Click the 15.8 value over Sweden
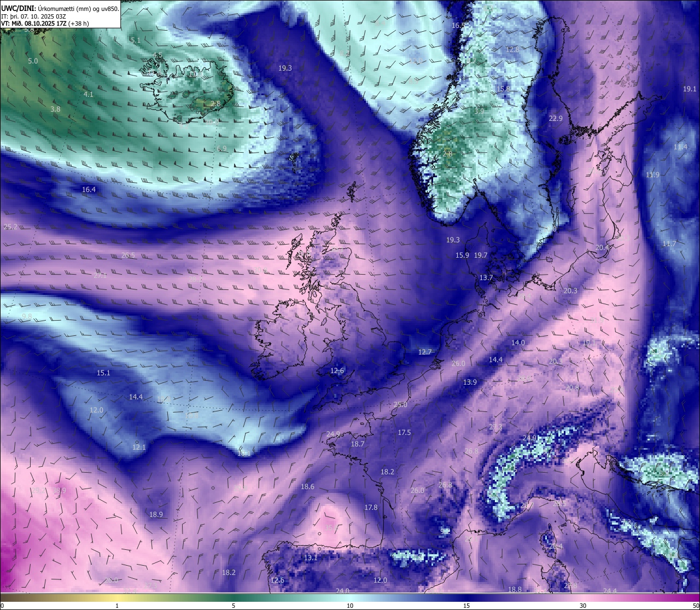Screen dimensions: 700x610 tap(503, 89)
